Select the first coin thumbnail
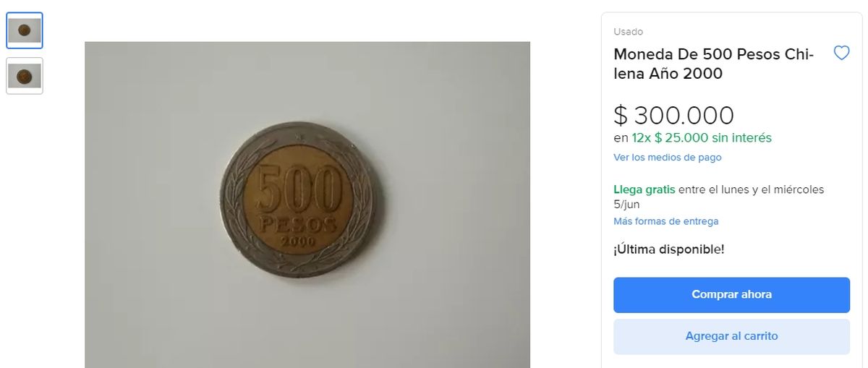Screen dimensions: 868x368 click(x=25, y=30)
